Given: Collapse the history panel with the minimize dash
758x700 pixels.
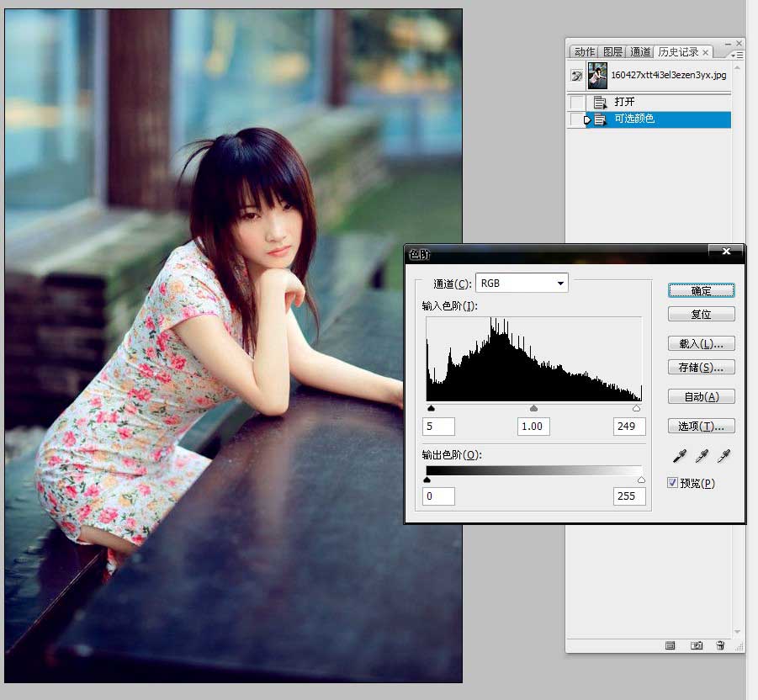Looking at the screenshot, I should 728,44.
